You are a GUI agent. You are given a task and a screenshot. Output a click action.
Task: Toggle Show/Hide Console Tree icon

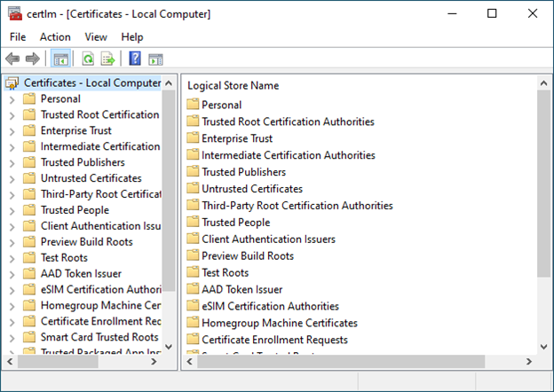pos(60,59)
